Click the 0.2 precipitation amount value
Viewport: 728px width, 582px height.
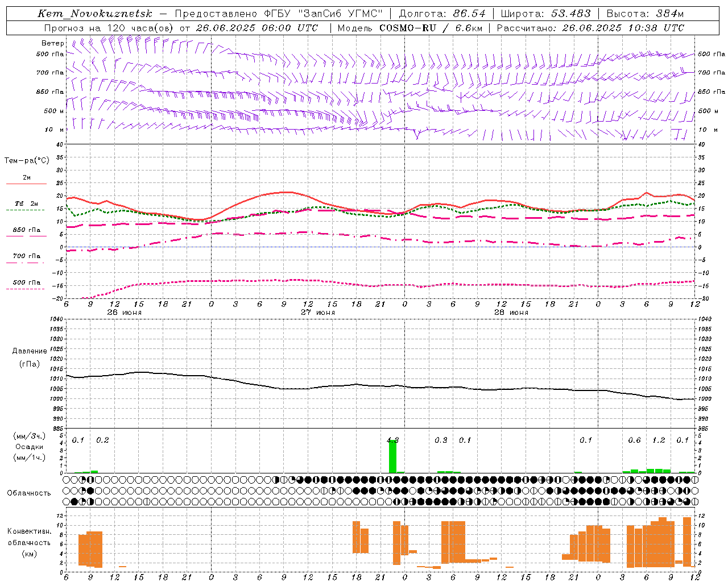pyautogui.click(x=102, y=440)
